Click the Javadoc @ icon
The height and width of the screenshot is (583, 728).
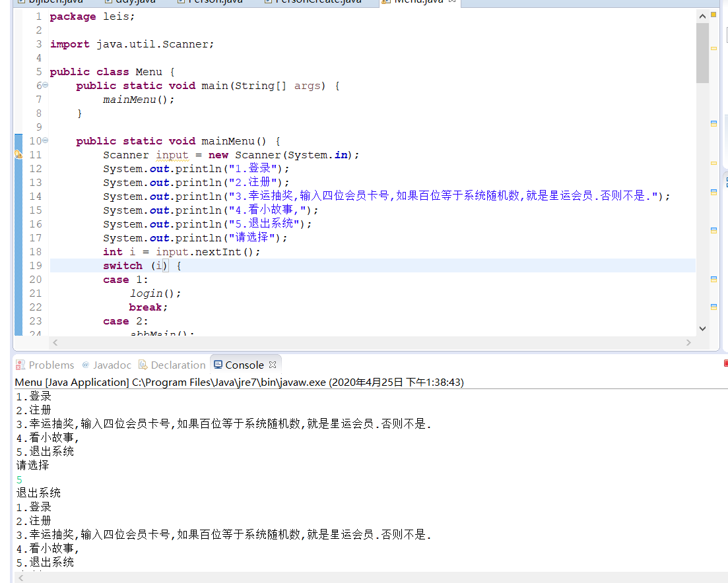[85, 365]
